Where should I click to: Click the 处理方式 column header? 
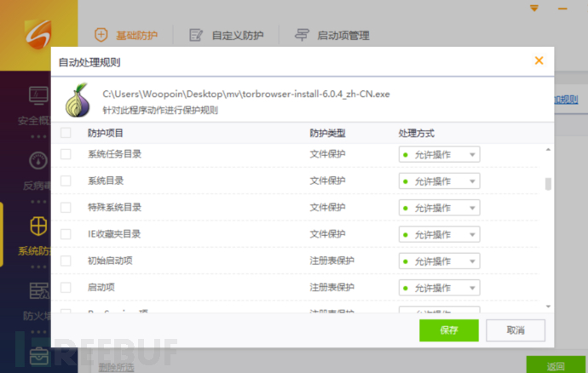click(416, 133)
